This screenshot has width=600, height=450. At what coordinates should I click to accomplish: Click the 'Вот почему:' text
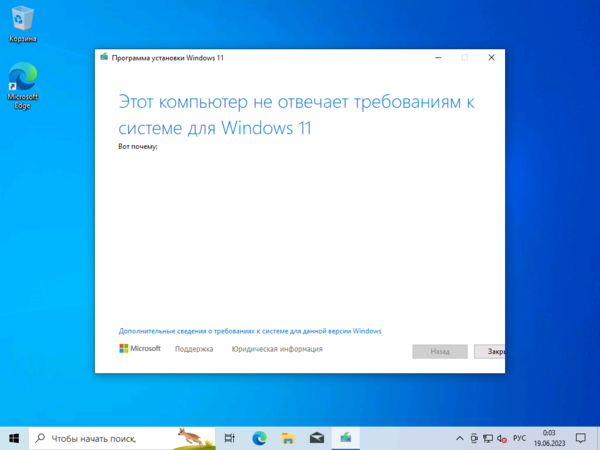pos(138,147)
